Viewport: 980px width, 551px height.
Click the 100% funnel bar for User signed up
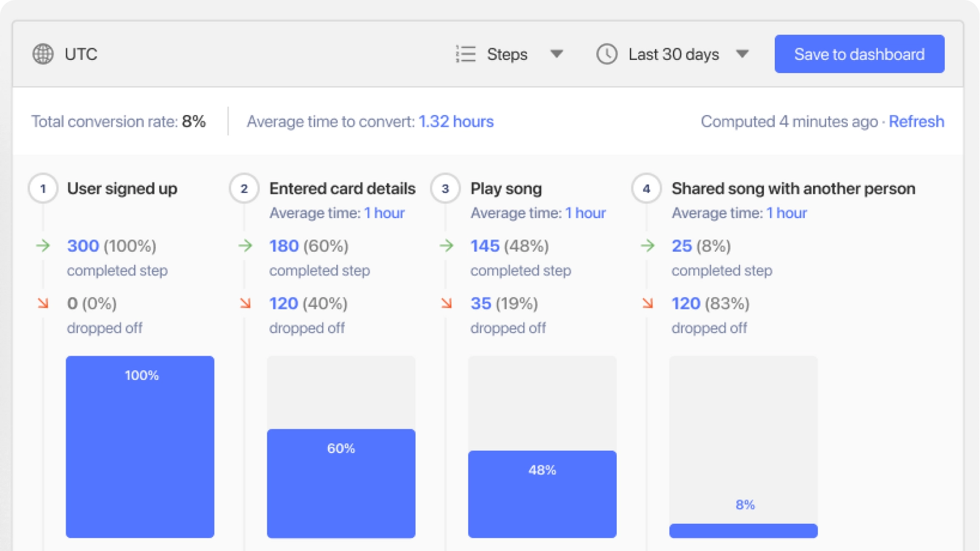click(x=140, y=446)
